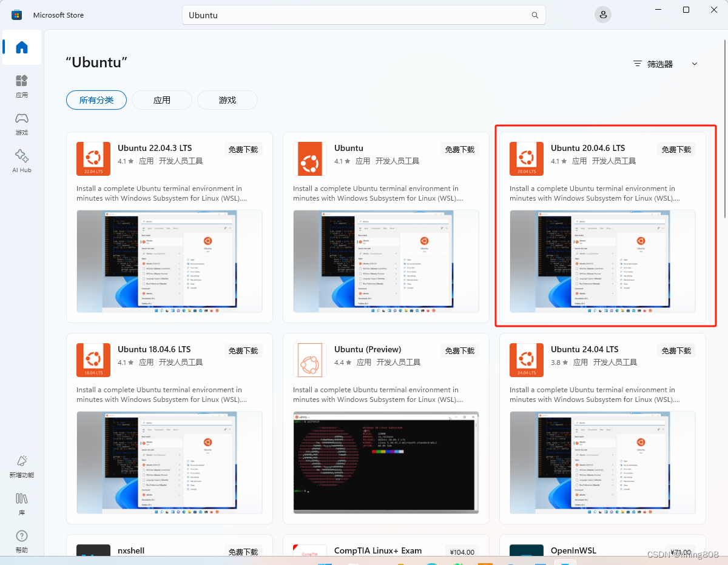Click the OpenInWSL app icon
The height and width of the screenshot is (565, 728).
[527, 550]
